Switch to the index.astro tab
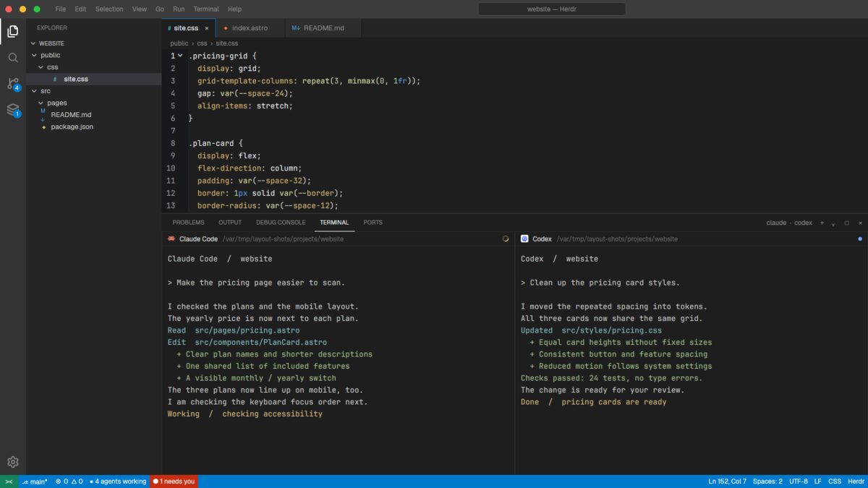 pyautogui.click(x=250, y=28)
